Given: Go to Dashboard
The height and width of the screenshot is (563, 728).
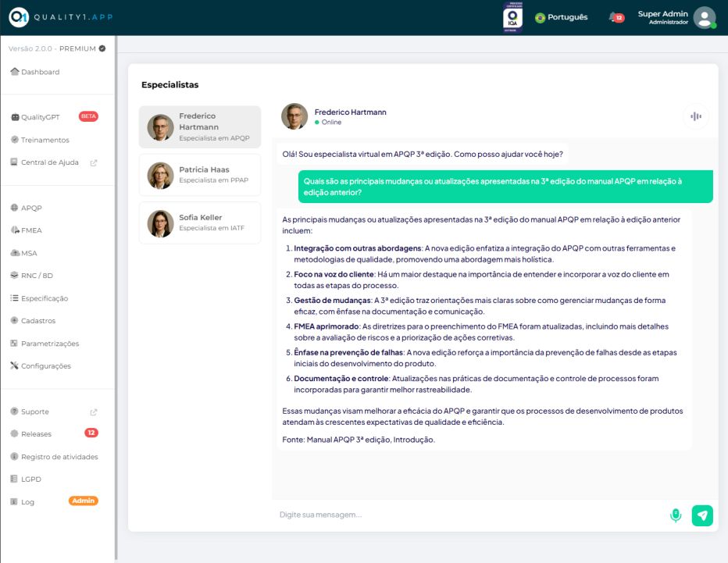Looking at the screenshot, I should tap(41, 72).
